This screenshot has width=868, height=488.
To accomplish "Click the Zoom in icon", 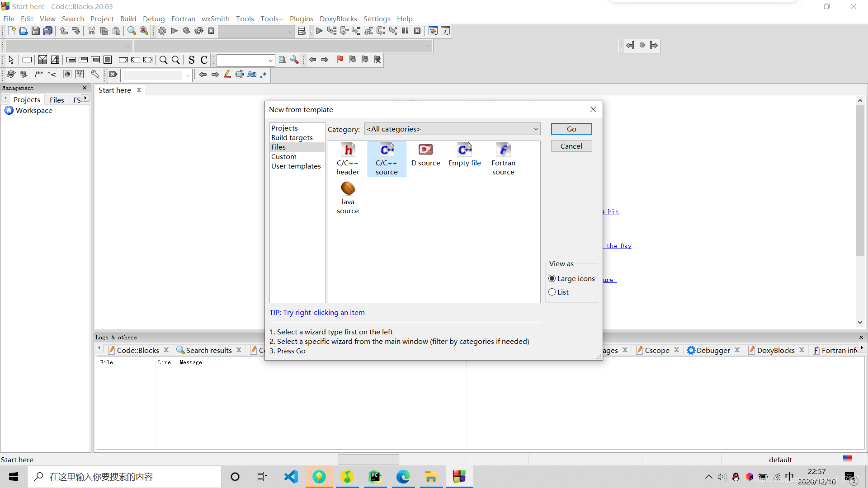I will (164, 60).
